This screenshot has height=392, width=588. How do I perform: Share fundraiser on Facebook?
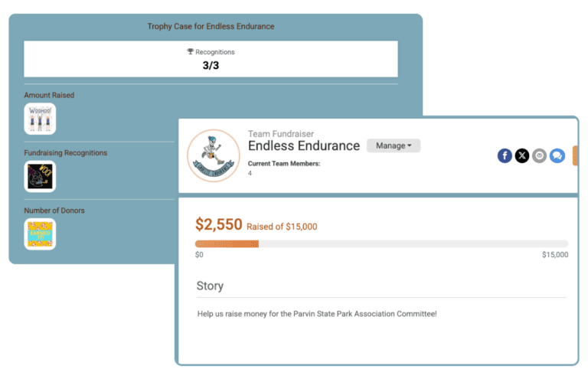(x=505, y=155)
